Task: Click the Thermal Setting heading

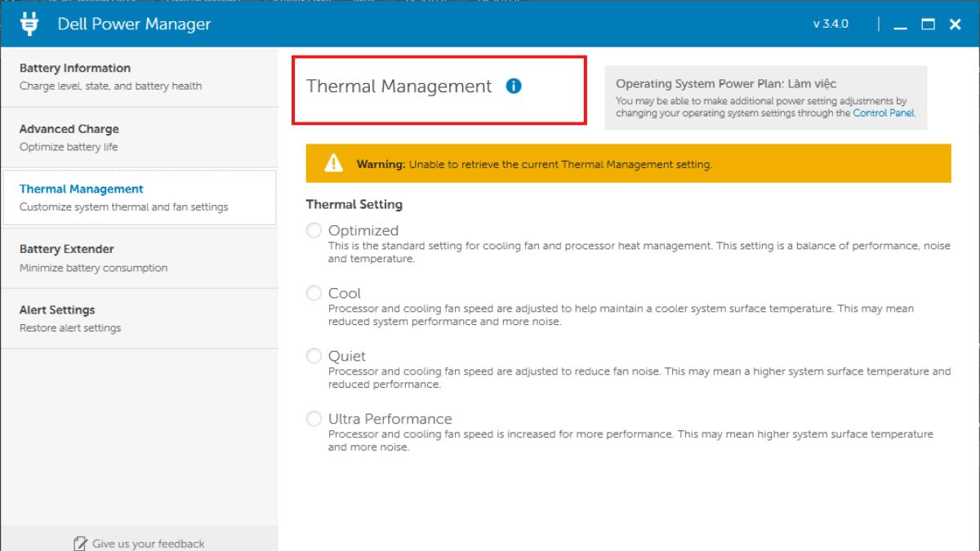Action: 354,204
